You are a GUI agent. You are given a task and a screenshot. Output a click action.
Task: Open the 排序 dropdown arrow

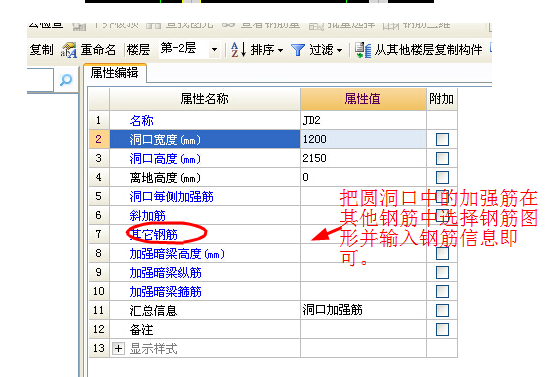coord(280,51)
